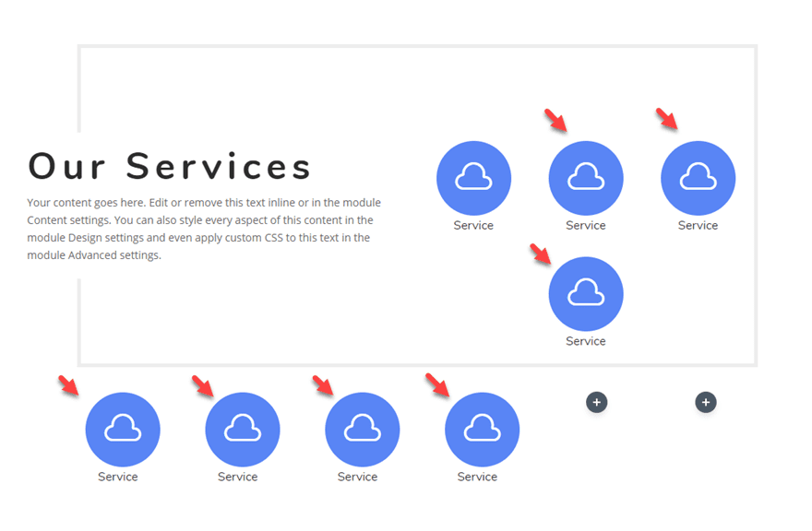Click the Our Services heading
812x531 pixels.
pyautogui.click(x=169, y=166)
